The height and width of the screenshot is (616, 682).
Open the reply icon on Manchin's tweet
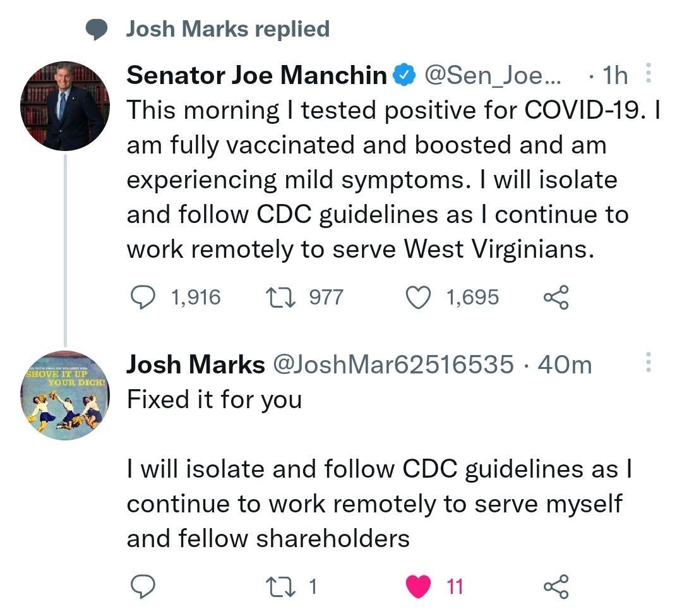point(145,297)
